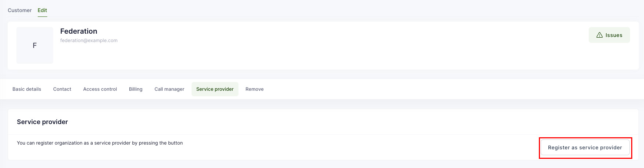Click the register organization description text

100,143
